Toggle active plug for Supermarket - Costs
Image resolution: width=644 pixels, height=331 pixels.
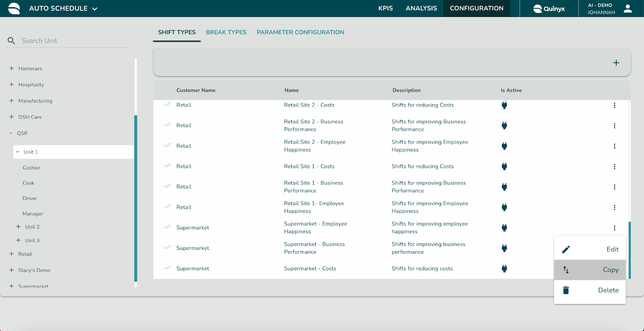(x=504, y=269)
